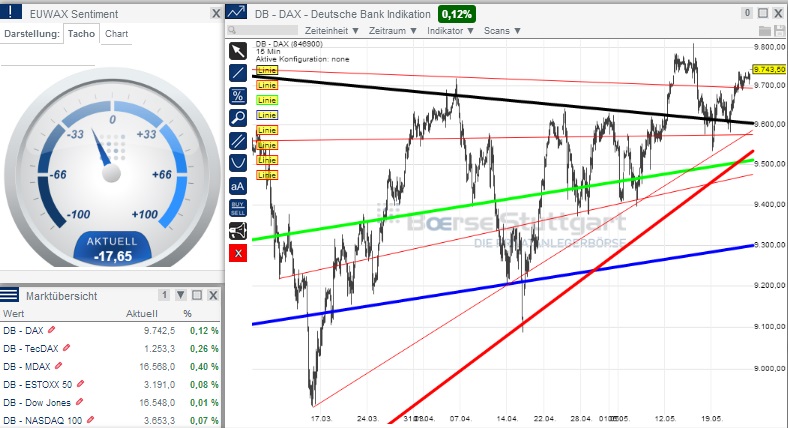
Task: Open the Zeiteinheit dropdown
Action: pyautogui.click(x=332, y=31)
